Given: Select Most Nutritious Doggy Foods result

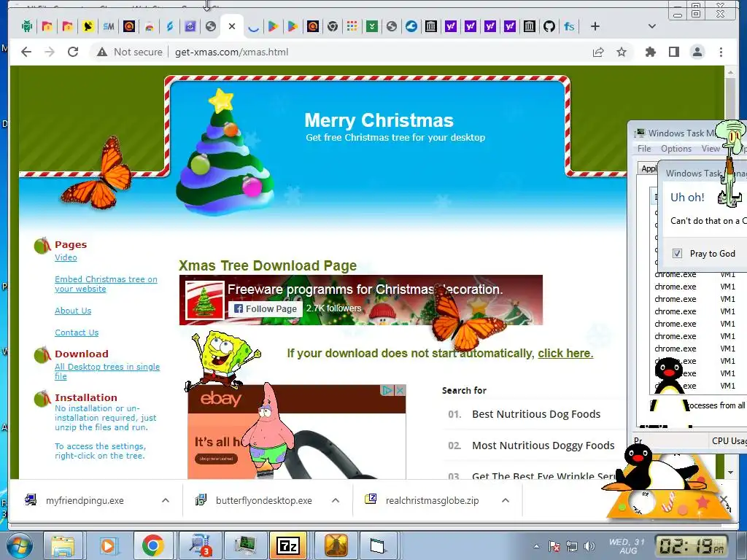Looking at the screenshot, I should click(x=543, y=446).
